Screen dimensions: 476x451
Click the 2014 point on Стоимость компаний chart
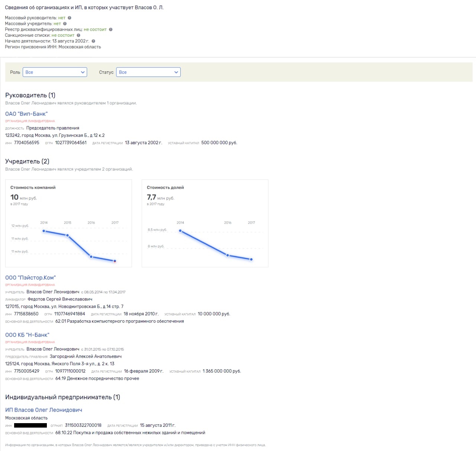pos(44,231)
